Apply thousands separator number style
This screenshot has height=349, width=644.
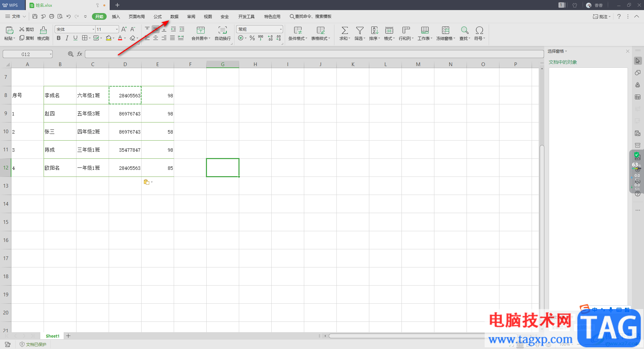point(261,38)
